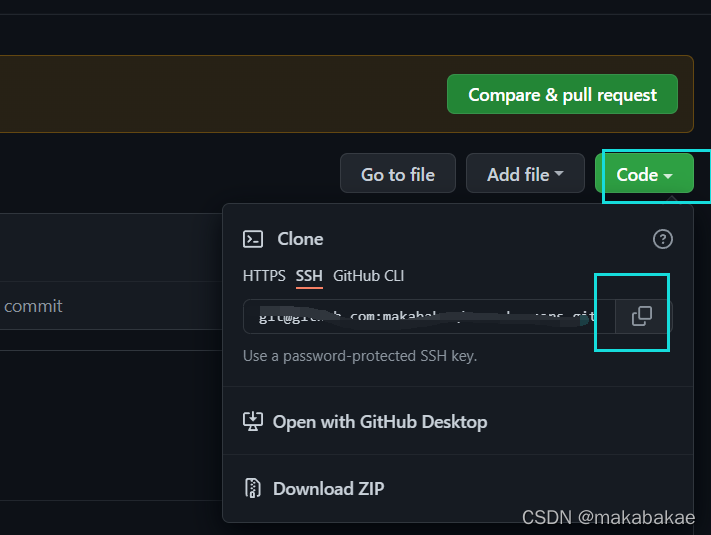Click the SSH clone URL field
This screenshot has width=711, height=535.
429,316
